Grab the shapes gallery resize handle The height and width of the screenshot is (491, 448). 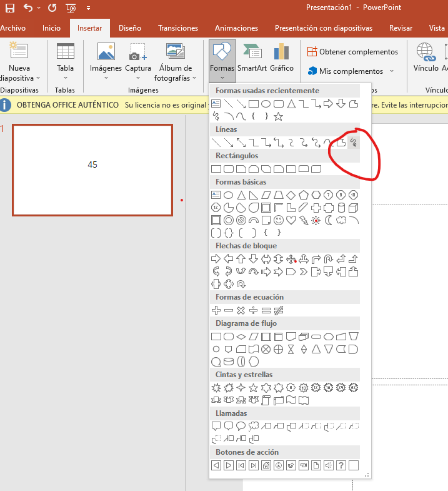[367, 475]
